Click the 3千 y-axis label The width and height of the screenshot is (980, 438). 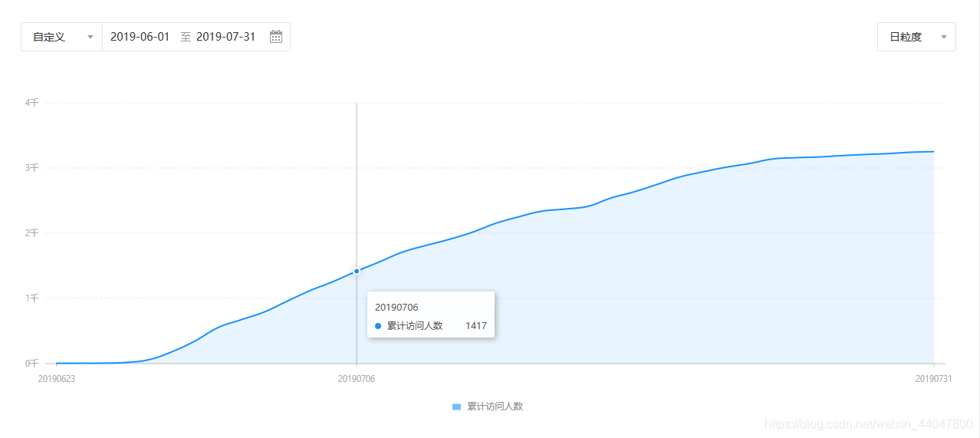pos(31,167)
